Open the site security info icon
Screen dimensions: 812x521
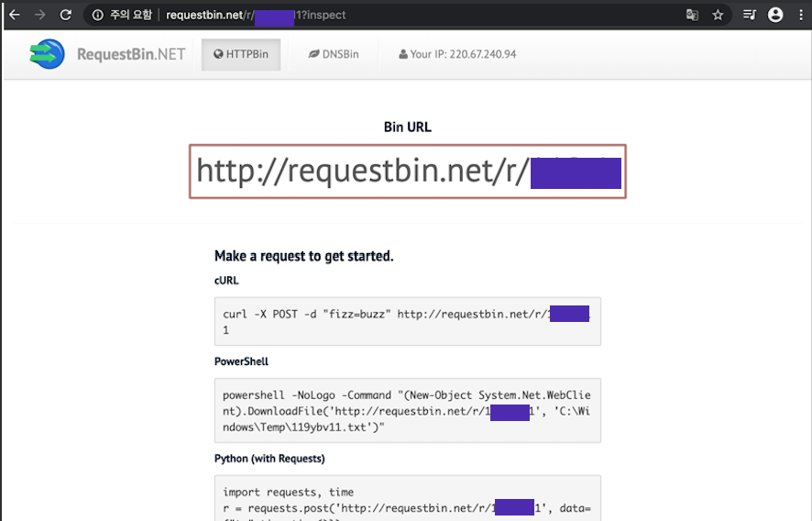coord(97,15)
